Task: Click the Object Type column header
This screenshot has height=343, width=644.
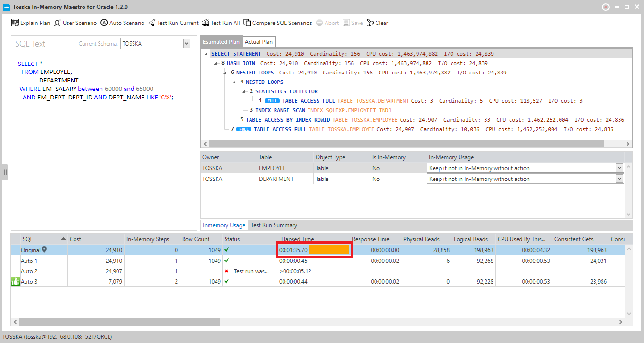Action: [x=342, y=157]
